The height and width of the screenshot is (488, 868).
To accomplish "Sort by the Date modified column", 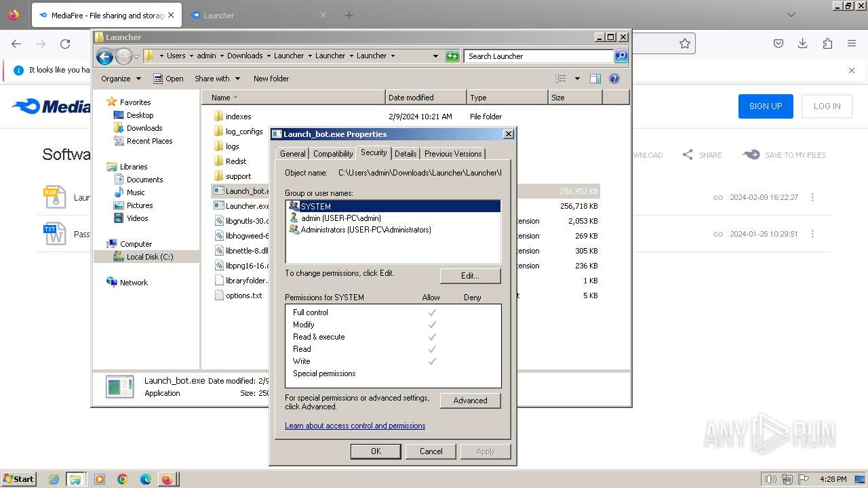I will (426, 98).
